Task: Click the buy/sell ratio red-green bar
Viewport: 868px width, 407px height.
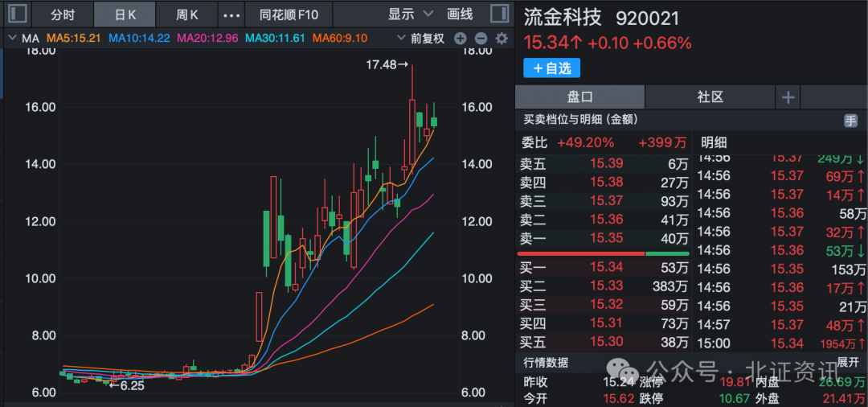Action: click(603, 254)
